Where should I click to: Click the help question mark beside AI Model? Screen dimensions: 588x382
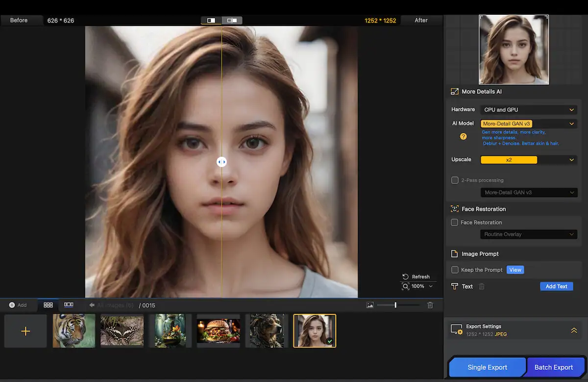(x=463, y=136)
